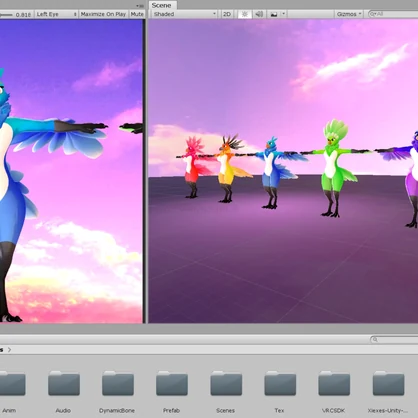Open the Anim folder
The width and height of the screenshot is (418, 418).
click(x=12, y=383)
